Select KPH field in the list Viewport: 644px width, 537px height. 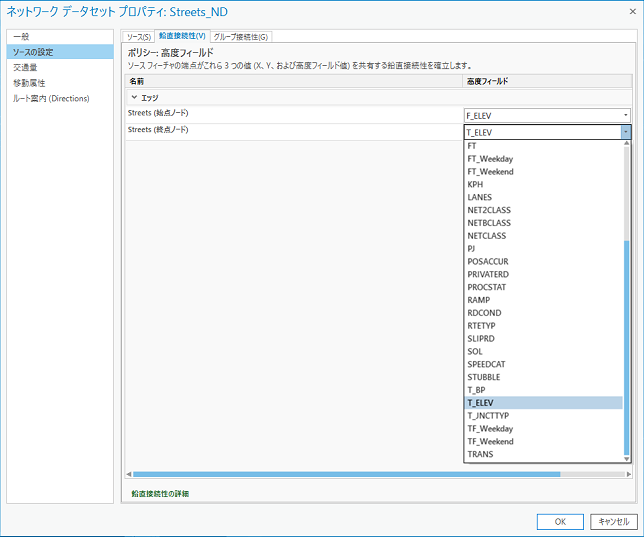[475, 184]
